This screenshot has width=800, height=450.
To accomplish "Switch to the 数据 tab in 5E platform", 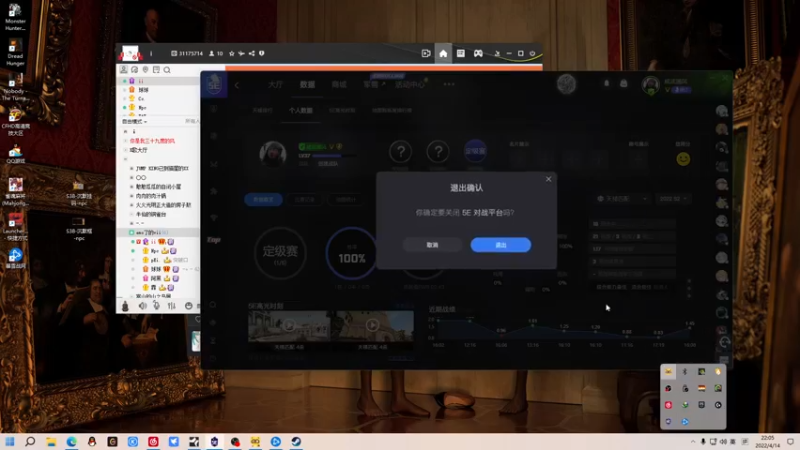I will (x=307, y=85).
